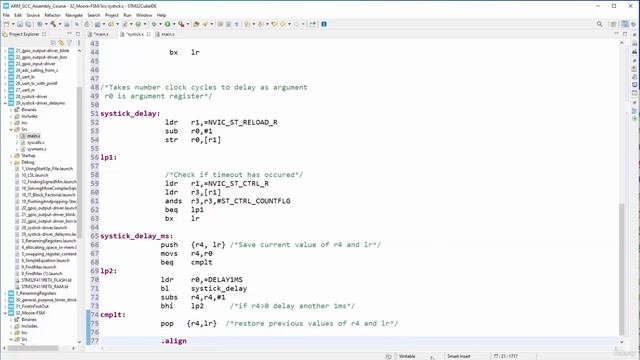Click the pin editor icon in toolbar
This screenshot has width=640, height=360.
coord(313,24)
